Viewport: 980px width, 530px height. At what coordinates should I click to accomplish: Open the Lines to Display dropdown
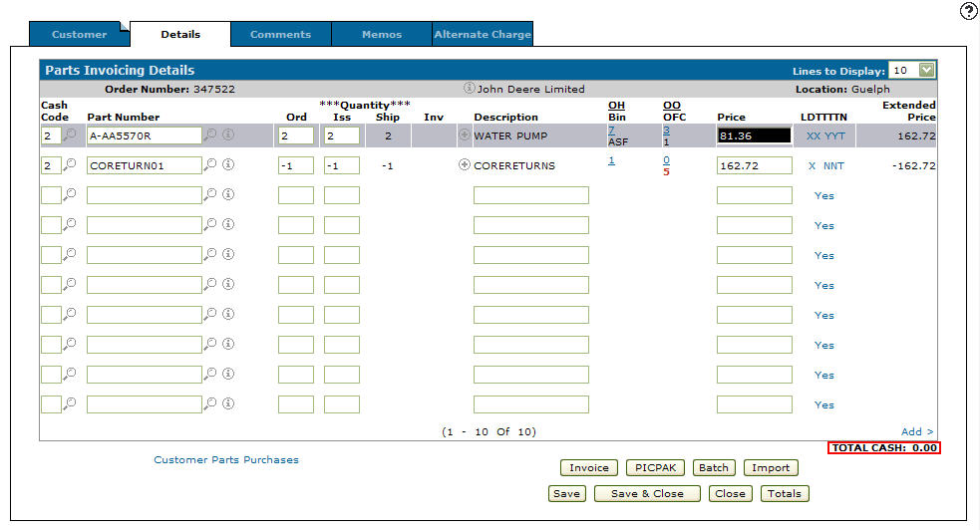click(927, 71)
